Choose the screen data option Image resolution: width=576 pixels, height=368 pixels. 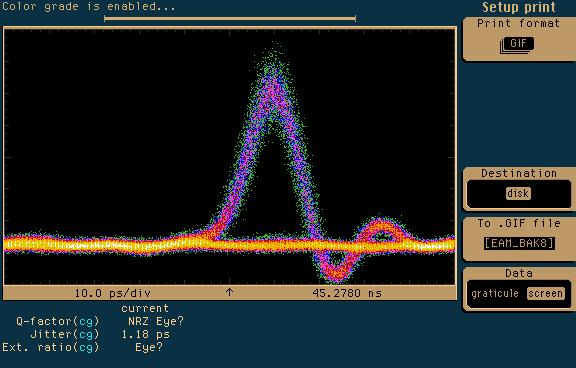546,293
